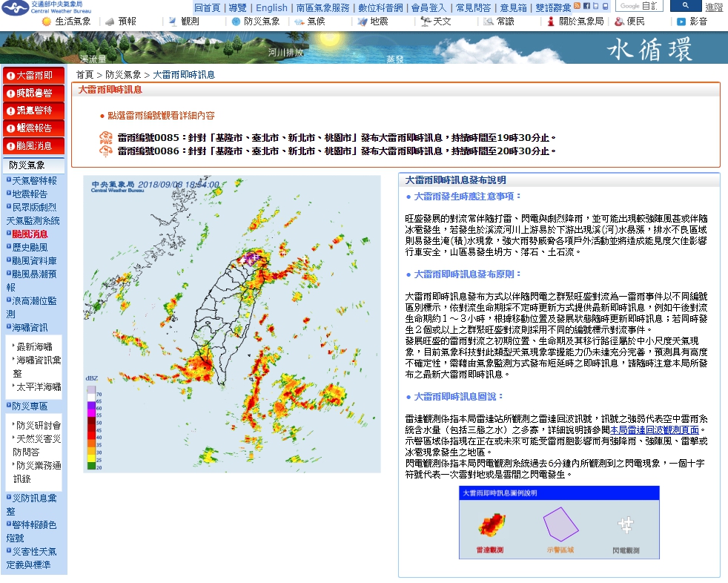728x583 pixels.
Task: Select 最新海嘯 under 海嘯資訊
Action: click(34, 346)
